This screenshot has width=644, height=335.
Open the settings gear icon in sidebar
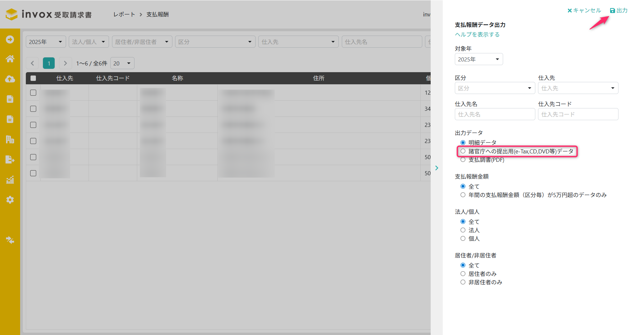[10, 200]
